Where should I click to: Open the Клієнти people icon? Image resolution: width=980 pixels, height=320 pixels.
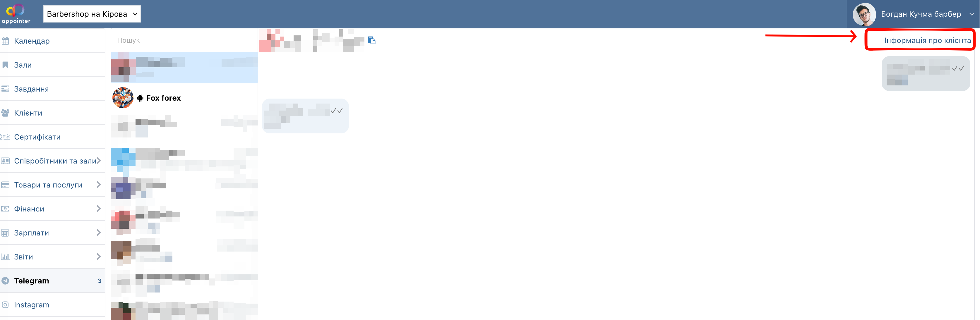pyautogui.click(x=5, y=113)
